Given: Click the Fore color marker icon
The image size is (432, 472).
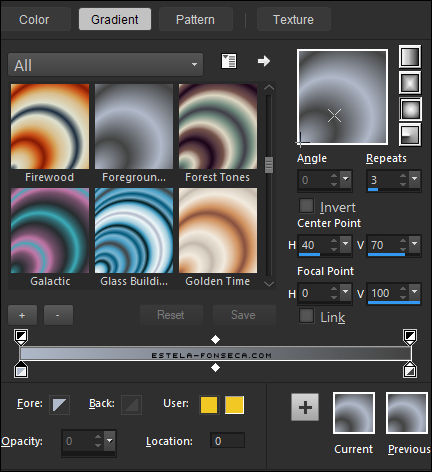Looking at the screenshot, I should pos(59,405).
